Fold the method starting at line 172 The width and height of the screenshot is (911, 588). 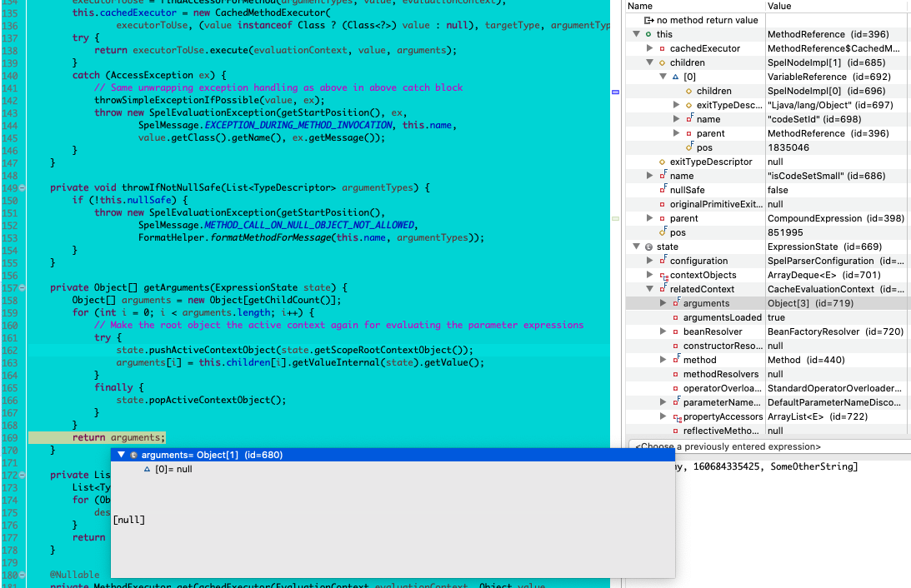coord(22,475)
